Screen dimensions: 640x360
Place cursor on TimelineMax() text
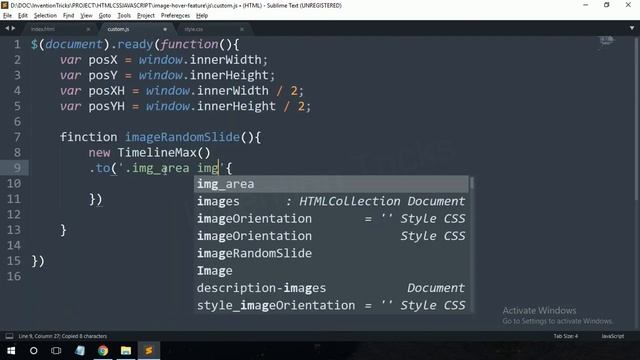(x=164, y=153)
